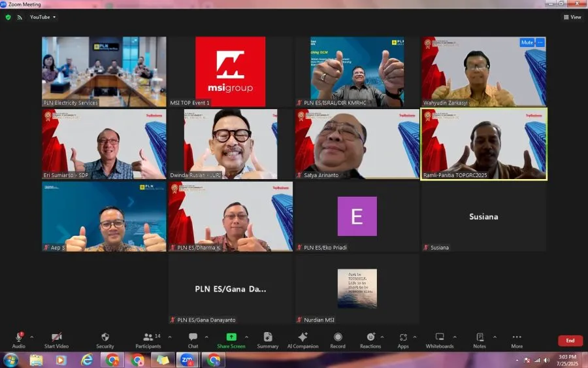The width and height of the screenshot is (588, 368).
Task: Open the View layout menu
Action: [x=572, y=17]
